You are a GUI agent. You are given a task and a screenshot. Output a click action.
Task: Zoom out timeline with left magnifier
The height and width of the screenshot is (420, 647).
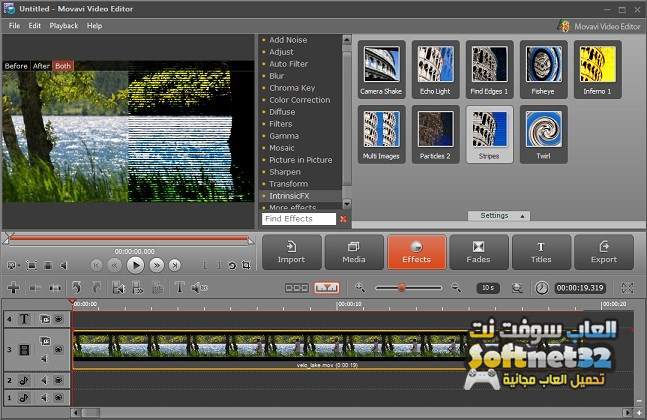(360, 288)
